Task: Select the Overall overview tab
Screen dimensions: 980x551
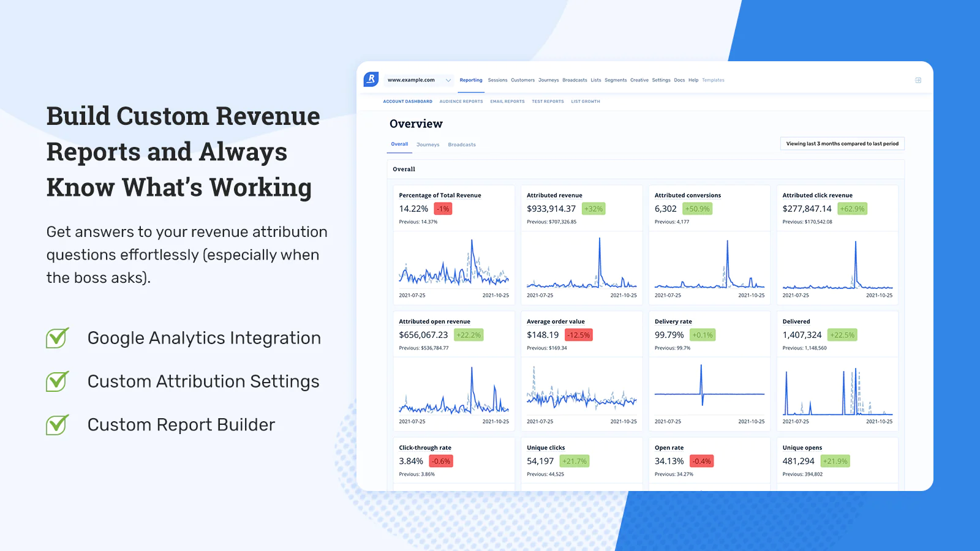Action: pyautogui.click(x=399, y=144)
